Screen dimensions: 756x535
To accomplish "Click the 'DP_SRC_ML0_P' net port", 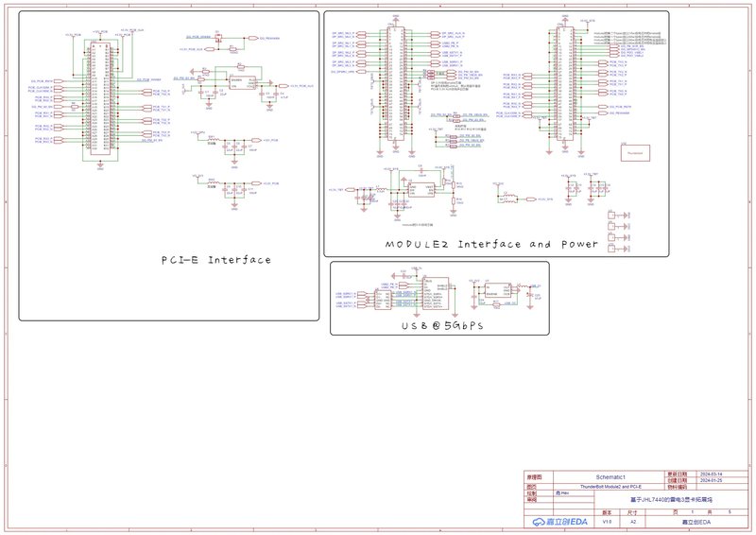I will click(x=361, y=34).
